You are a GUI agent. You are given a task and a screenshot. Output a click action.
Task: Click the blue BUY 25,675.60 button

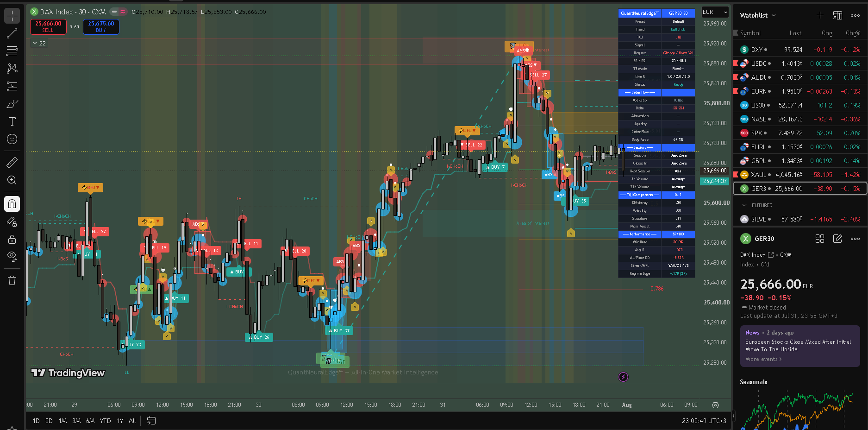[x=101, y=27]
